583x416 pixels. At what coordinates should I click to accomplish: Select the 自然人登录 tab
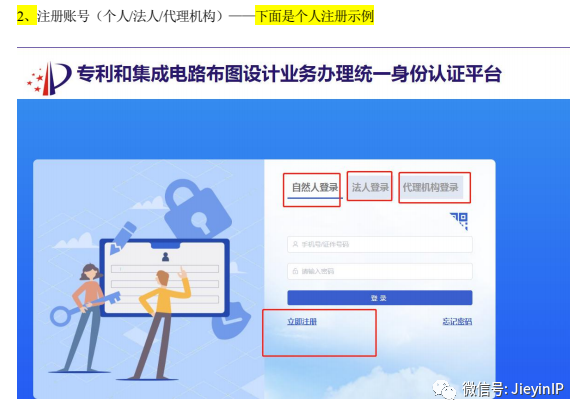point(315,187)
